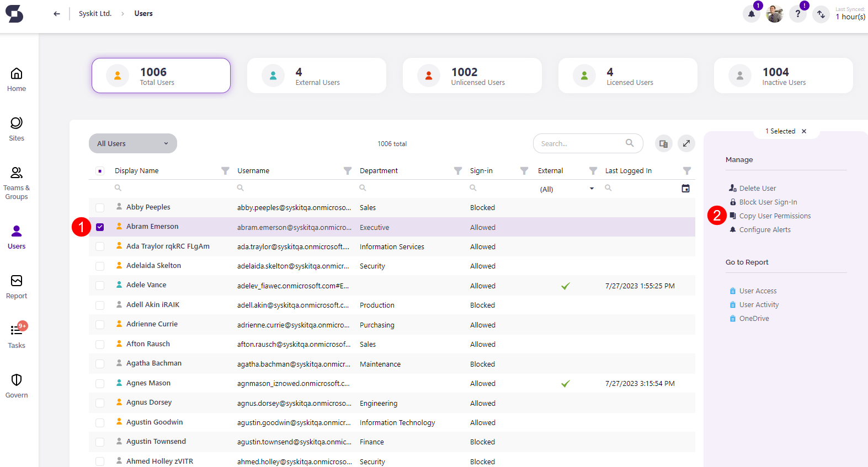The width and height of the screenshot is (868, 467).
Task: Sort by the Display Name column header
Action: (136, 171)
